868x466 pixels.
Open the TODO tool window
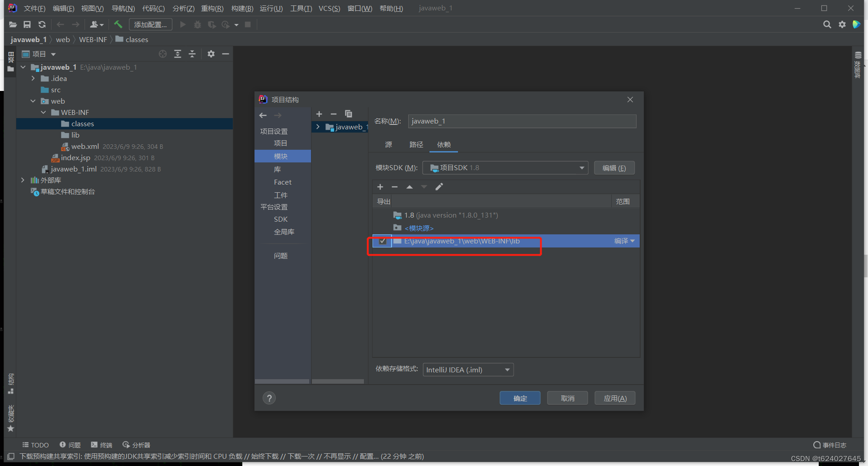tap(35, 445)
